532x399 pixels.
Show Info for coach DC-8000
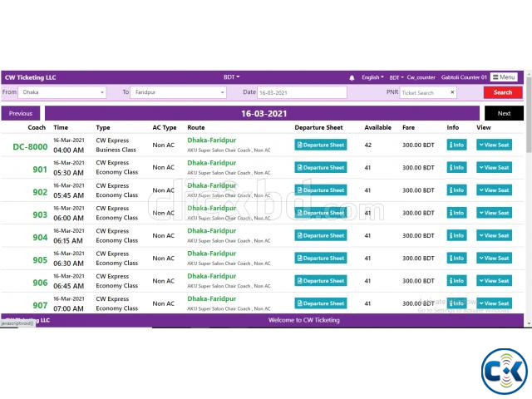click(456, 145)
